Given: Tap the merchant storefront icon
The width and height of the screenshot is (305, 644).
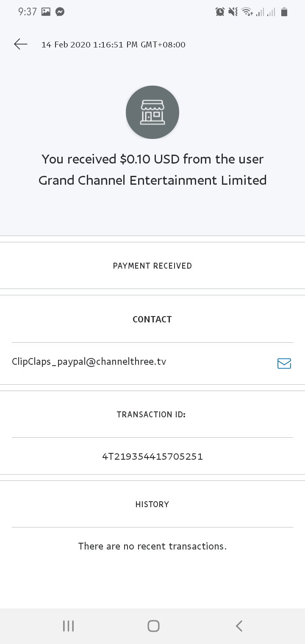Looking at the screenshot, I should [x=152, y=112].
